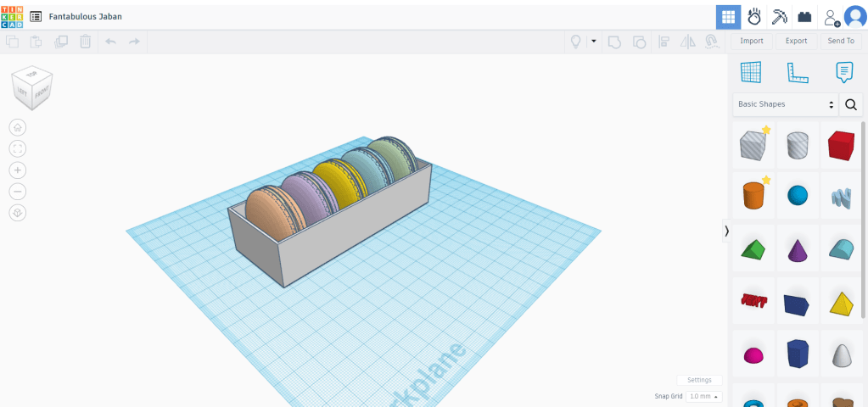
Task: Collapse the shapes panel with the chevron
Action: pyautogui.click(x=726, y=231)
